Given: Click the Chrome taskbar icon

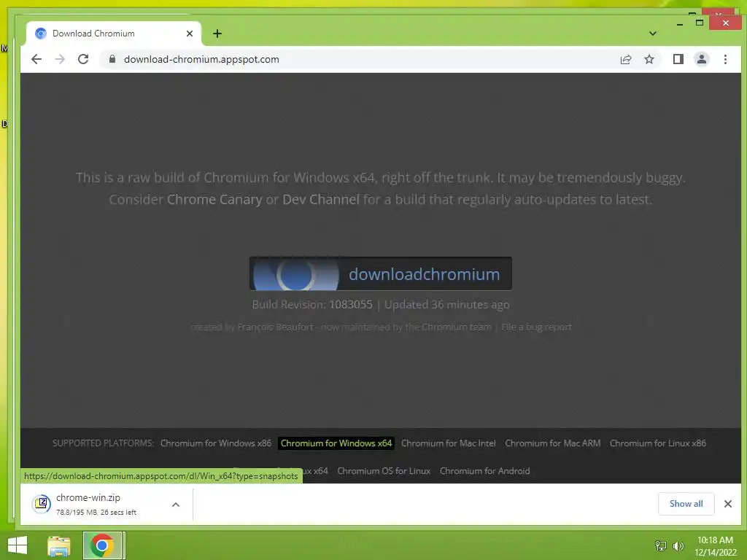Looking at the screenshot, I should point(102,545).
